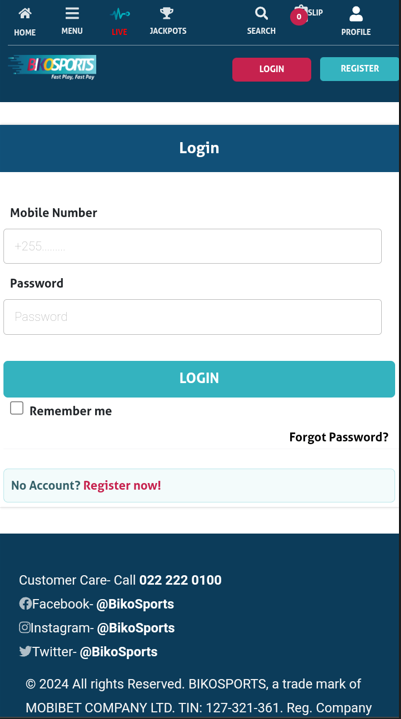Click the customer care number 022 222 0100
This screenshot has height=719, width=401.
[180, 580]
